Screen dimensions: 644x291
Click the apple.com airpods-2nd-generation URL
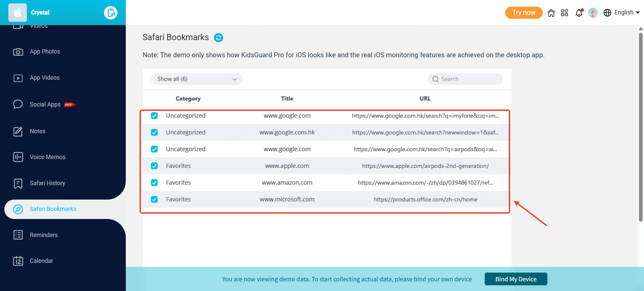425,166
